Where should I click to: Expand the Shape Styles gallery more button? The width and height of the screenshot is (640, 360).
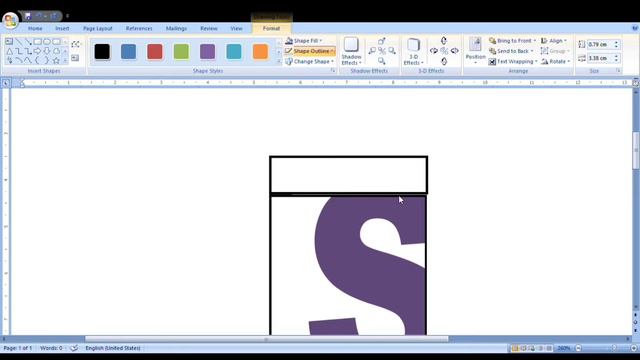(x=279, y=61)
